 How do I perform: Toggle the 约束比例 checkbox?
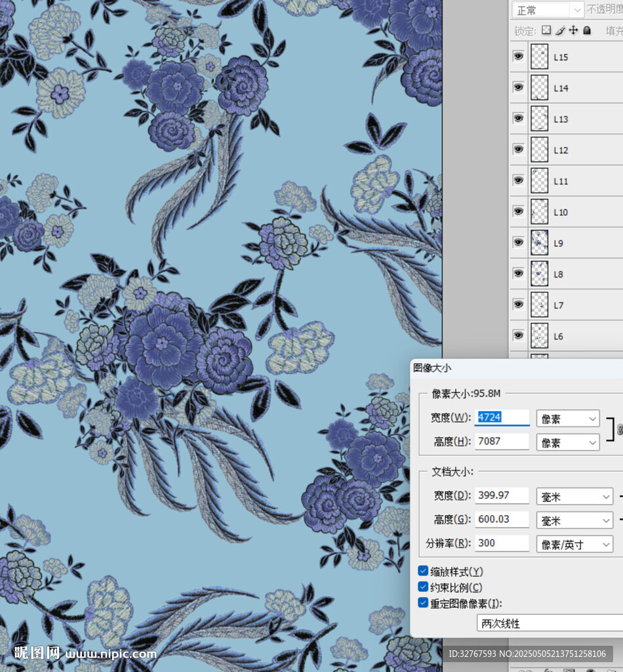(x=424, y=587)
